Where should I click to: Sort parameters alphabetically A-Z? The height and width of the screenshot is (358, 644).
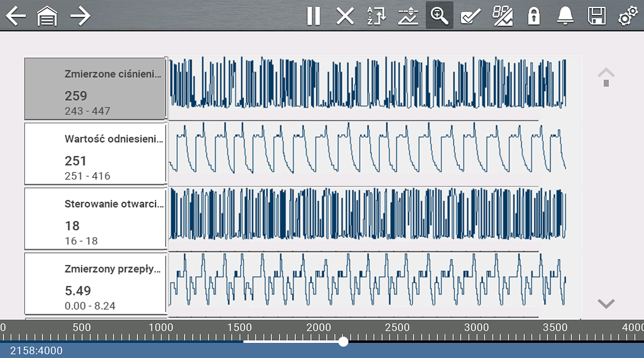(x=377, y=16)
